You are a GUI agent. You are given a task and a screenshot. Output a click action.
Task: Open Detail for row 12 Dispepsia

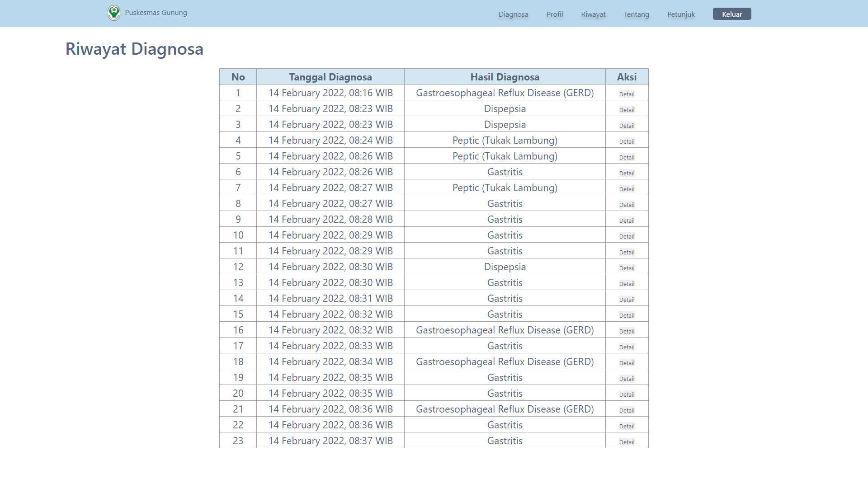[x=627, y=268]
